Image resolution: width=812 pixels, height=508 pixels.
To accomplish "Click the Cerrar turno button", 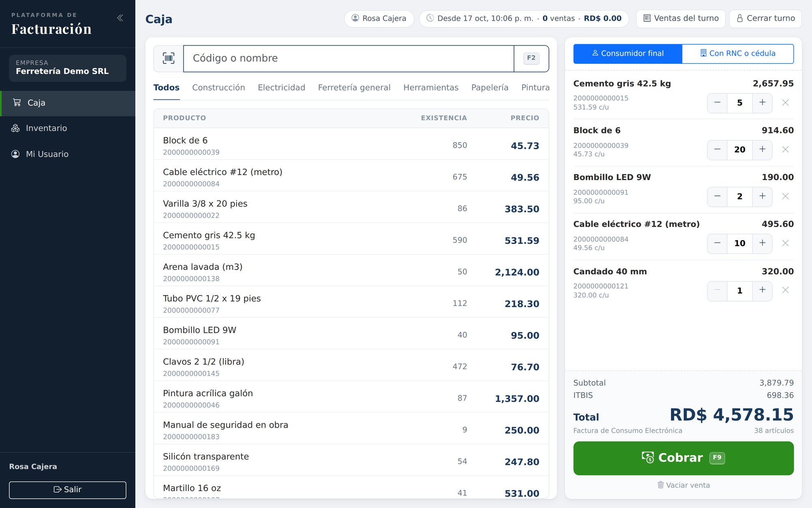I will (765, 19).
